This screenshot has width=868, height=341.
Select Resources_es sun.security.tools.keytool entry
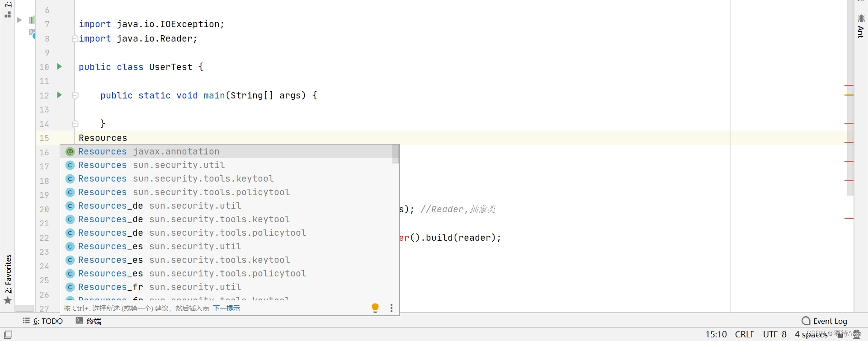tap(226, 260)
